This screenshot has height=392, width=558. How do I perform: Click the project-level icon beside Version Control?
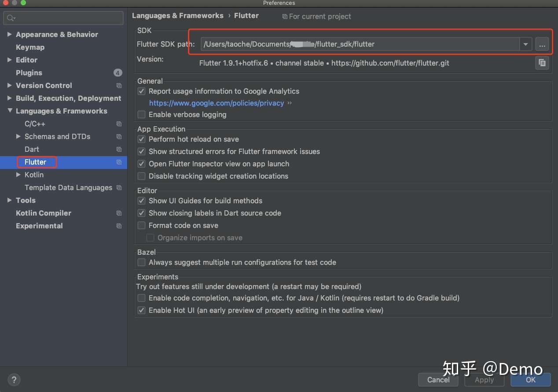(119, 85)
